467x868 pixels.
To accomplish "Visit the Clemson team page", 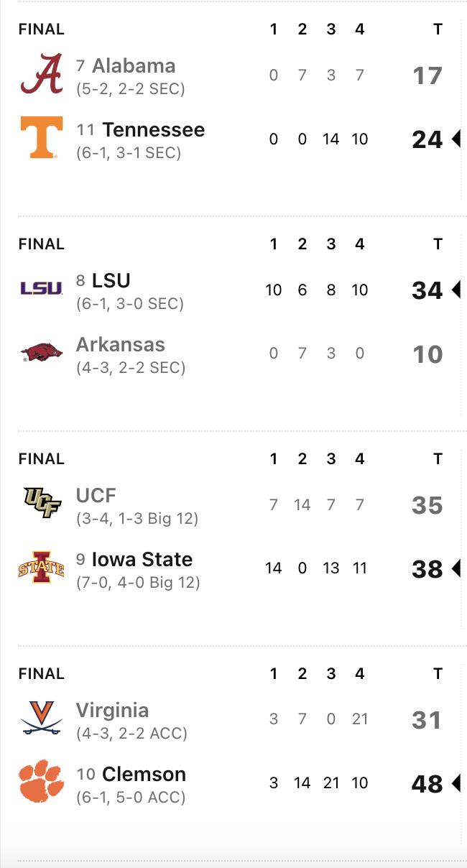I will pyautogui.click(x=144, y=775).
